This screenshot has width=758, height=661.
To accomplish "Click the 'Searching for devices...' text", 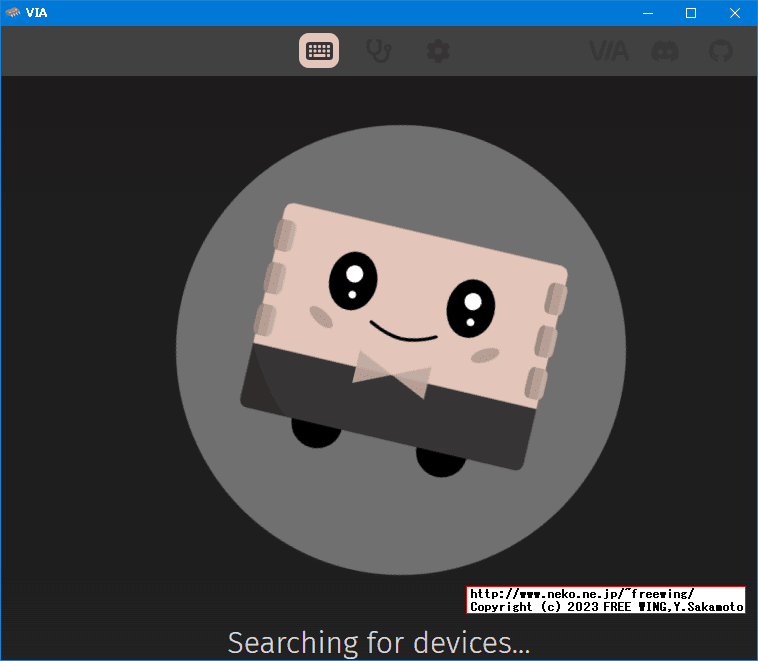I will (379, 643).
